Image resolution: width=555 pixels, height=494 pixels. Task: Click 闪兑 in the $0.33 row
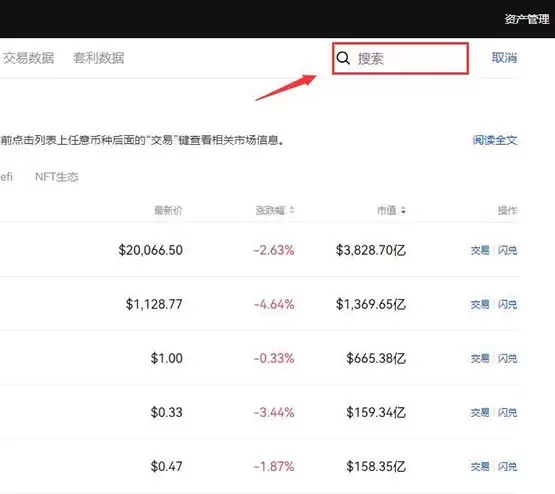(x=508, y=413)
